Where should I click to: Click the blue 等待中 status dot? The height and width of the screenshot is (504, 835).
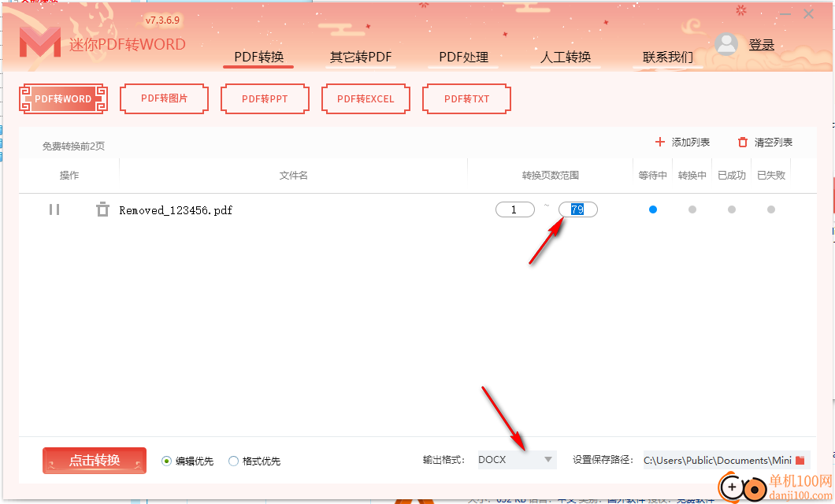653,209
